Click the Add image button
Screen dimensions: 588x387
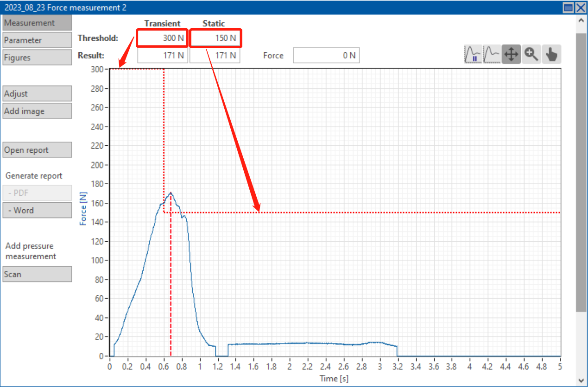click(37, 111)
